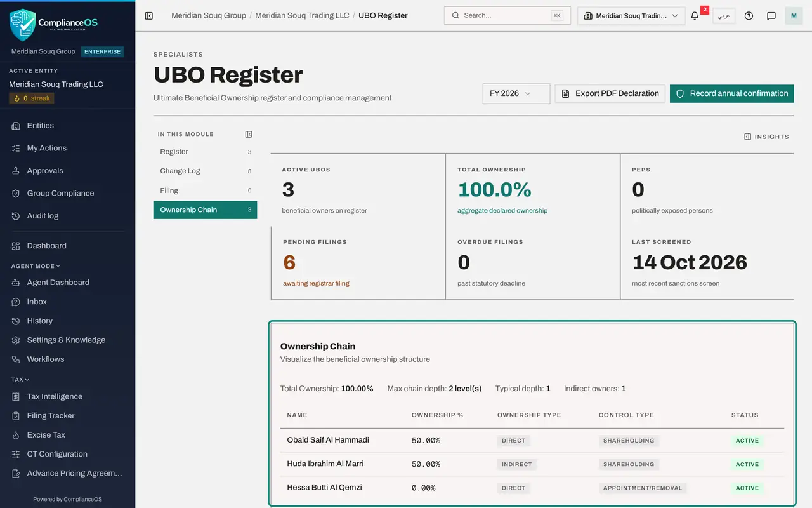Click the Obaid Saif Al Hammadi row name

pos(328,440)
